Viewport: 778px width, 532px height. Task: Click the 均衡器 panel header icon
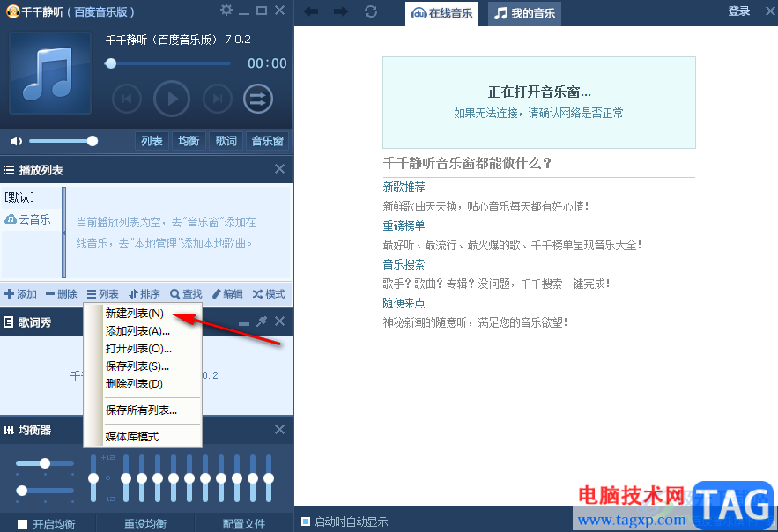pyautogui.click(x=9, y=430)
